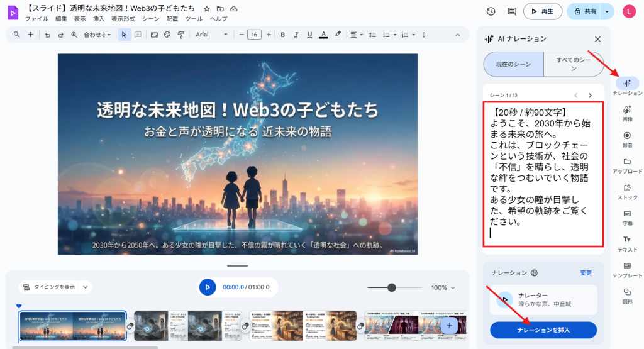The image size is (644, 349).
Task: Expand the タイミングを表示 dropdown arrow
Action: click(x=86, y=287)
